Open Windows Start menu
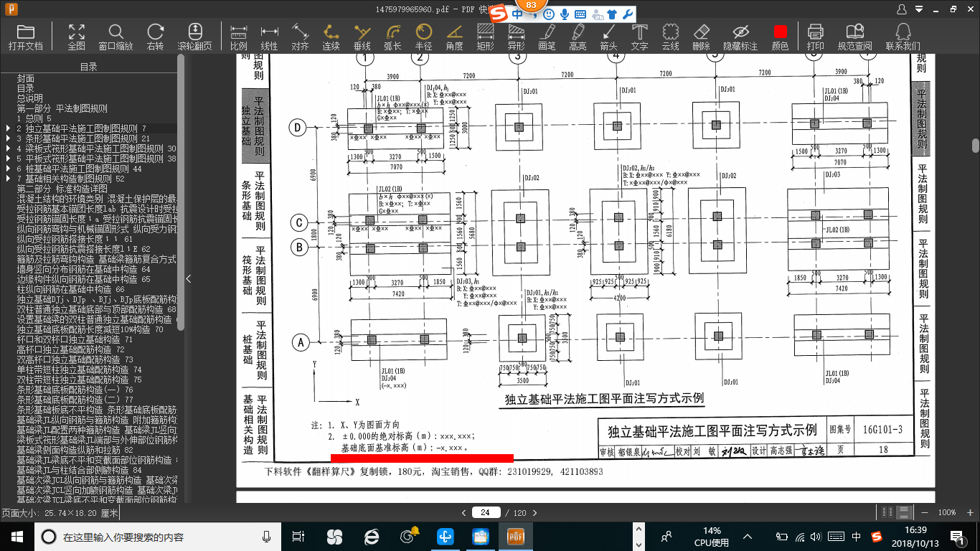 tap(17, 536)
